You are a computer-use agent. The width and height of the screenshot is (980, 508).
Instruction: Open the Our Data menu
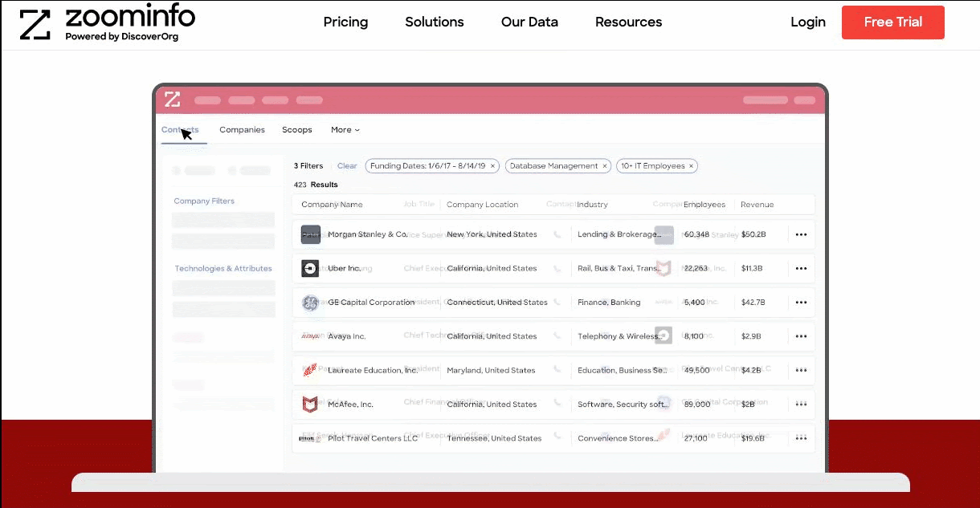[x=529, y=22]
